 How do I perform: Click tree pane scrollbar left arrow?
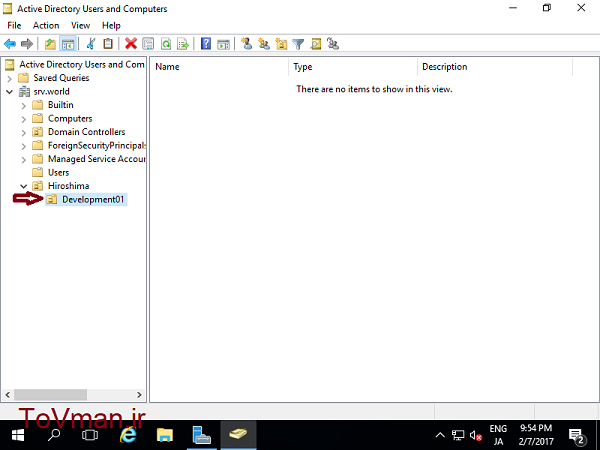pos(8,395)
